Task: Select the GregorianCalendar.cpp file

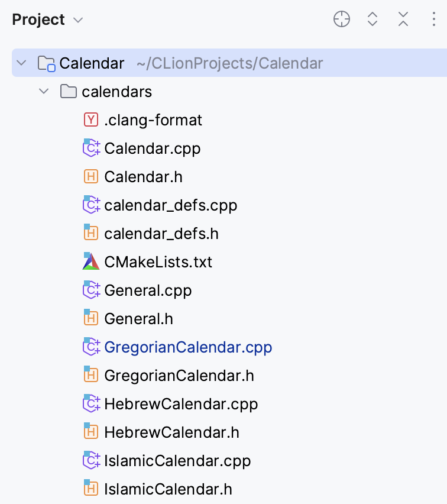Action: pyautogui.click(x=188, y=347)
